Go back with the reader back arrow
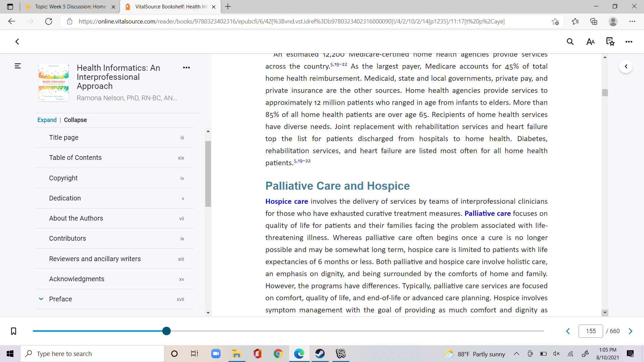This screenshot has width=644, height=362. [17, 42]
